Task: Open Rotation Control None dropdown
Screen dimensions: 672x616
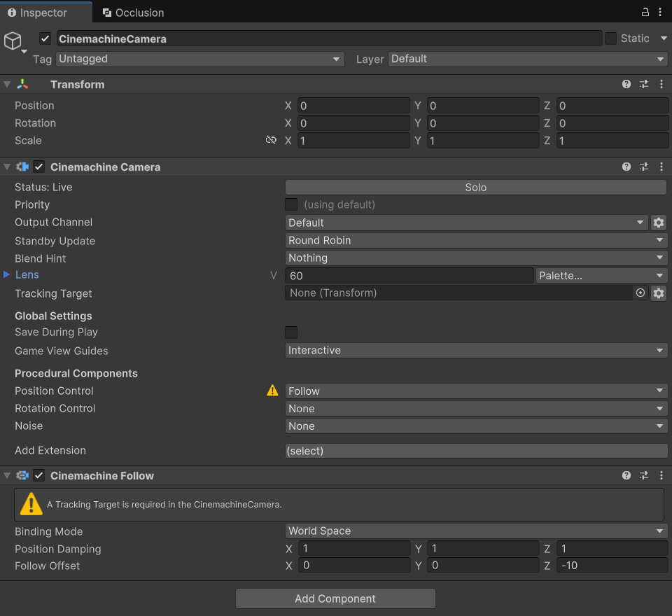Action: tap(476, 408)
